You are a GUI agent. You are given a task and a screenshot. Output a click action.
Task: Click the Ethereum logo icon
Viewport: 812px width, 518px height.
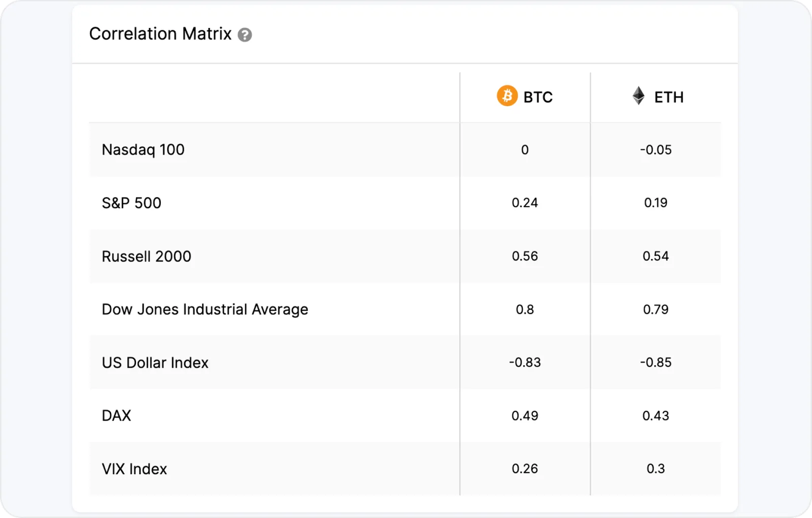(x=638, y=95)
